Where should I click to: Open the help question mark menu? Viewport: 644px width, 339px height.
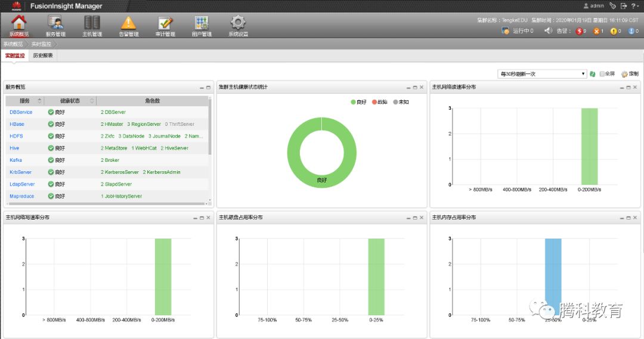(x=634, y=6)
